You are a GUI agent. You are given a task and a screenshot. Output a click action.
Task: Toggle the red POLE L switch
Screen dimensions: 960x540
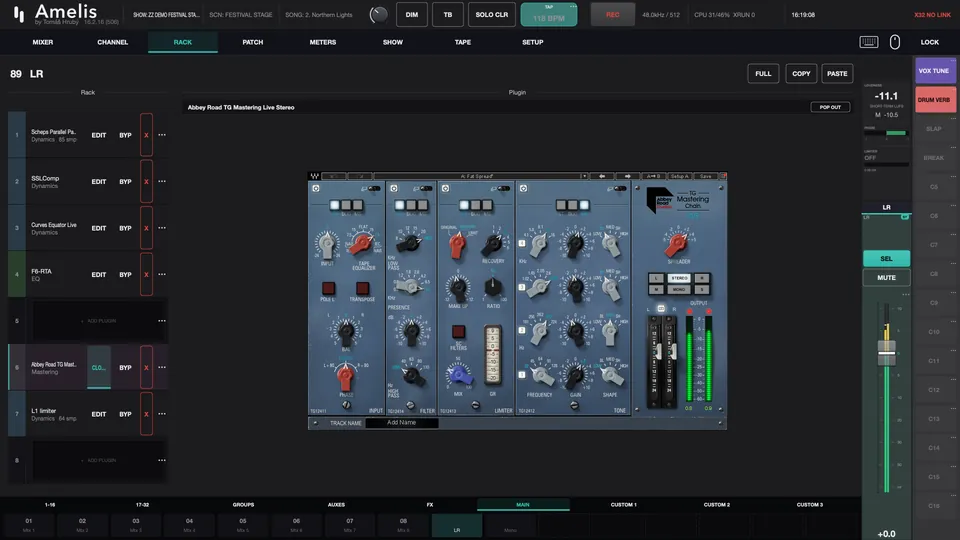pyautogui.click(x=328, y=288)
